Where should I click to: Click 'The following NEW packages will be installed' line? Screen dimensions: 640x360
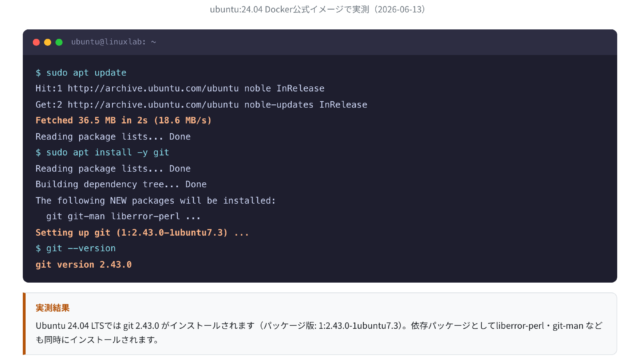click(156, 200)
